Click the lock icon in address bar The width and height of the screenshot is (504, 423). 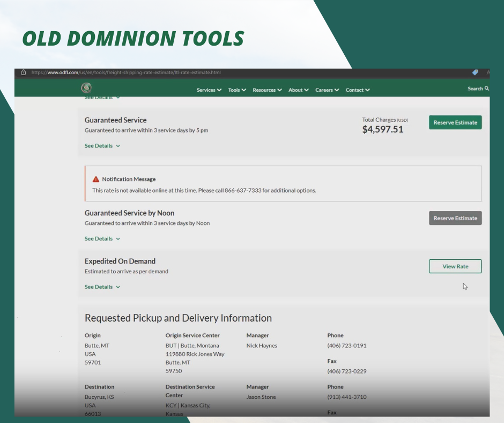coord(24,72)
